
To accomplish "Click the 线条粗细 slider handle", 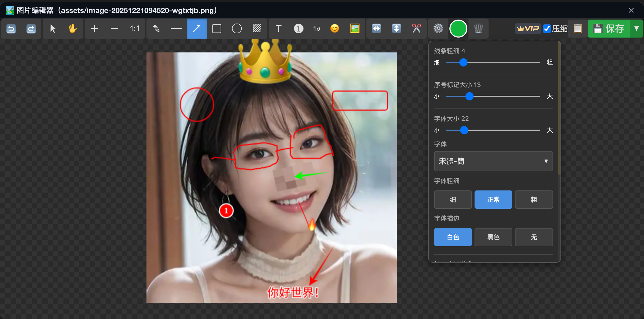I will (x=463, y=62).
